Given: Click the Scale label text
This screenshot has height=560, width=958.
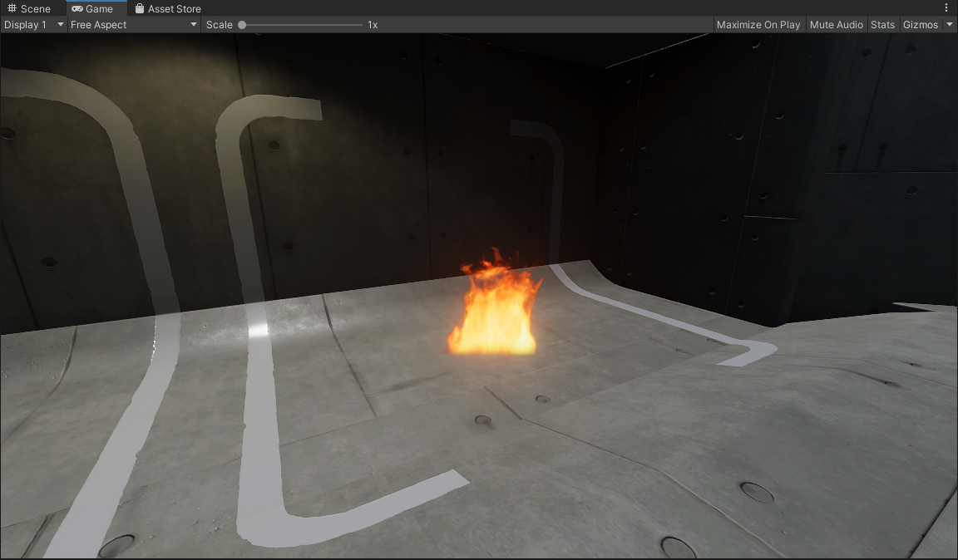Looking at the screenshot, I should 220,25.
